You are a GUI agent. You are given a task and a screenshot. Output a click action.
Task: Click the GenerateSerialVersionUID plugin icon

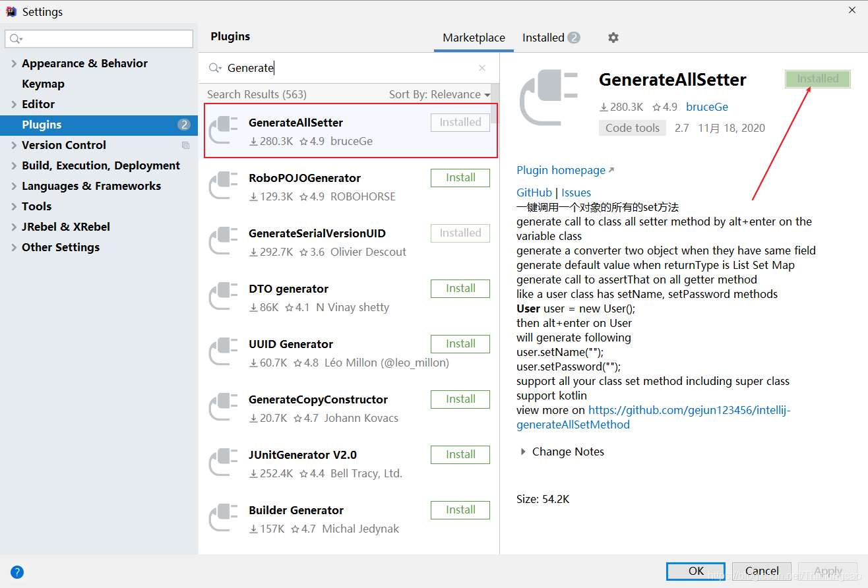click(x=223, y=241)
